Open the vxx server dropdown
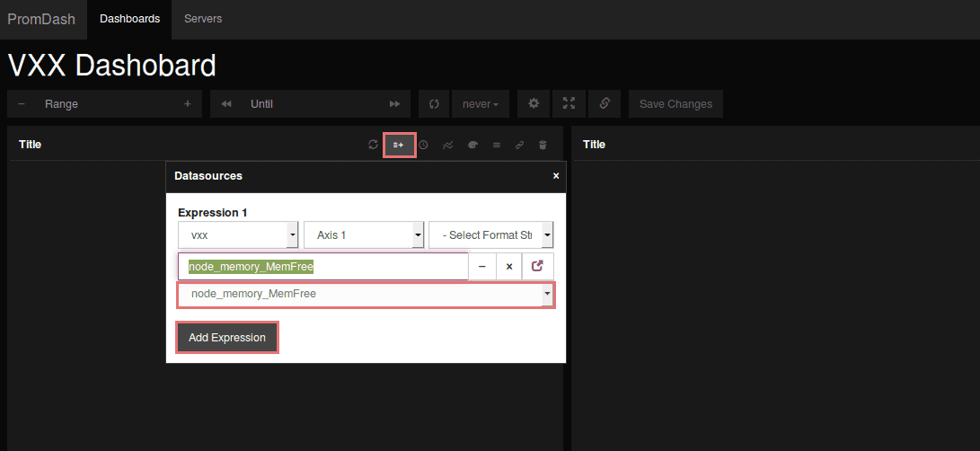The image size is (980, 451). [238, 235]
